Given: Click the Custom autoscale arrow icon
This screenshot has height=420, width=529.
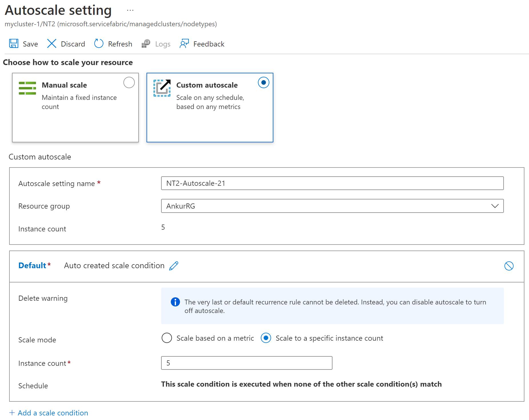Looking at the screenshot, I should [x=162, y=88].
